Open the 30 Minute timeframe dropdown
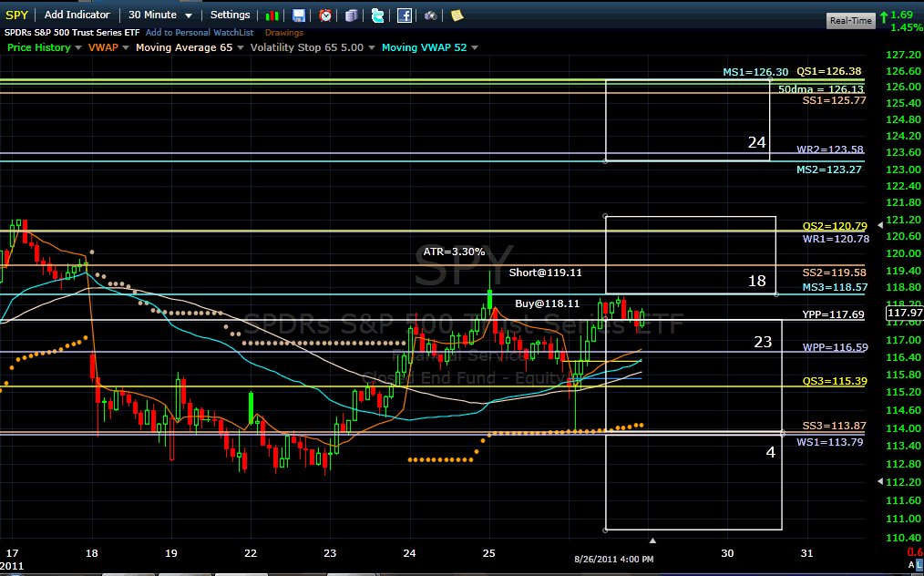Viewport: 924px width, 576px height. point(160,15)
